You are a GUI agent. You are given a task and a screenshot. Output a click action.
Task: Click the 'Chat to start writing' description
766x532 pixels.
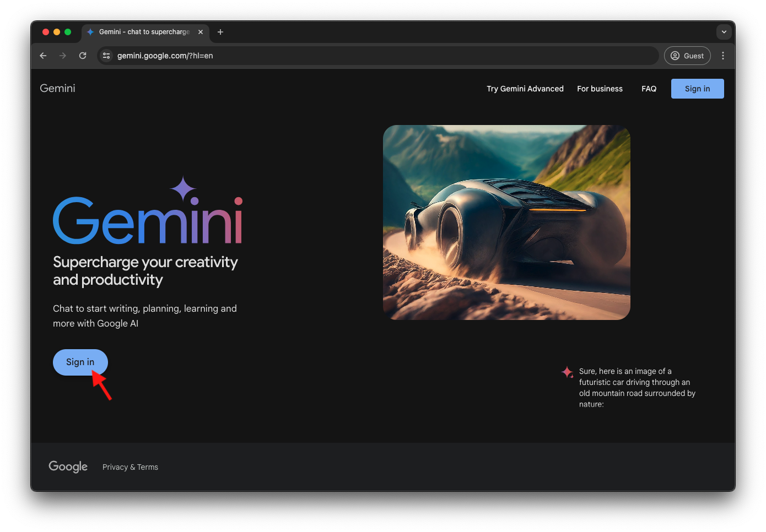(x=145, y=316)
